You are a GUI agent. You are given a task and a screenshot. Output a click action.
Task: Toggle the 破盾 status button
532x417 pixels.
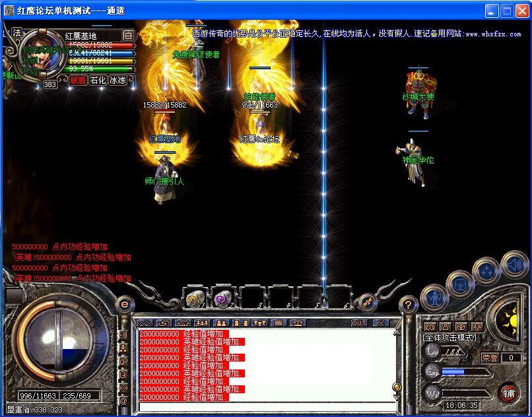78,80
